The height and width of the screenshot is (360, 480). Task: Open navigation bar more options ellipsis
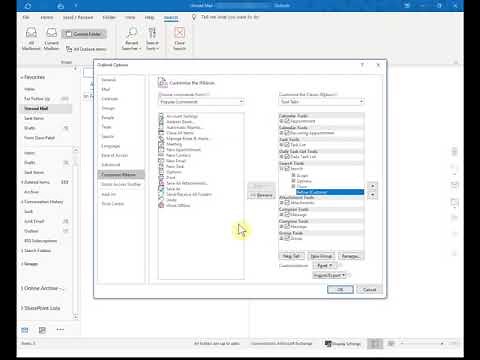(60, 330)
